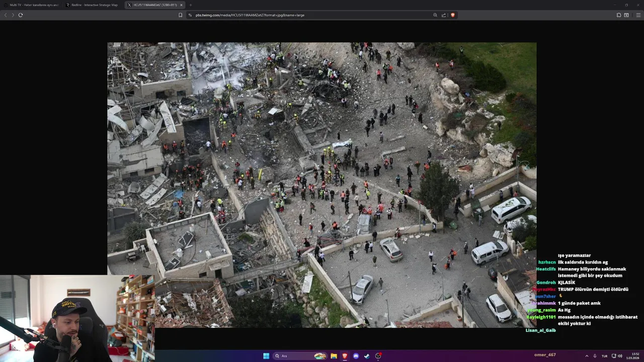Image resolution: width=644 pixels, height=362 pixels.
Task: Open Steam from the taskbar
Action: pyautogui.click(x=367, y=356)
